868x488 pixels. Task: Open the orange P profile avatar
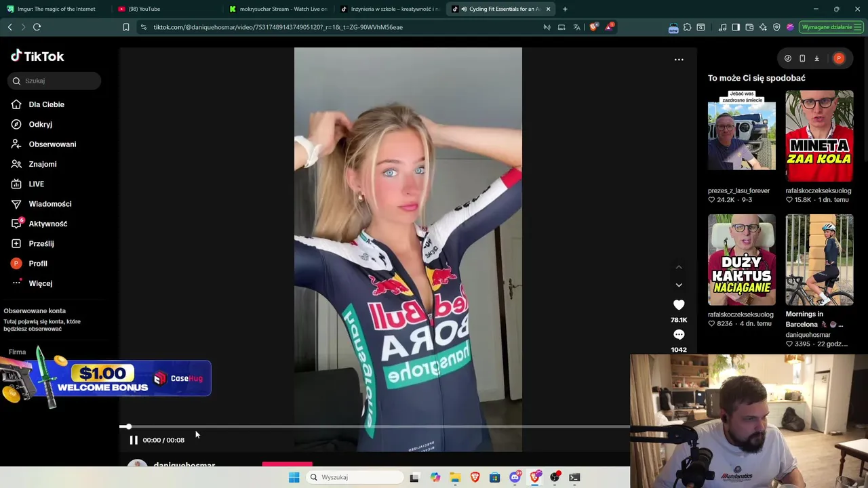839,58
